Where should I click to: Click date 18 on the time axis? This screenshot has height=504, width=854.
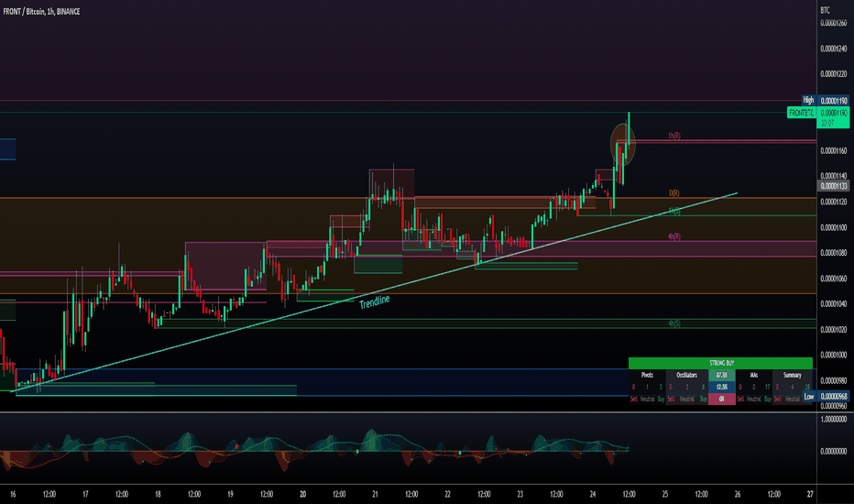[x=158, y=495]
